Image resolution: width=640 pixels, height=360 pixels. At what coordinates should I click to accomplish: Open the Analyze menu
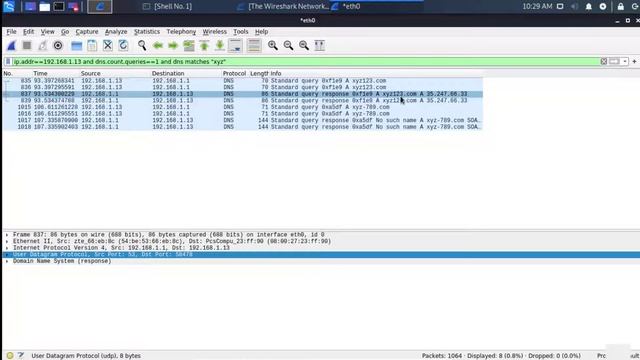tap(116, 32)
